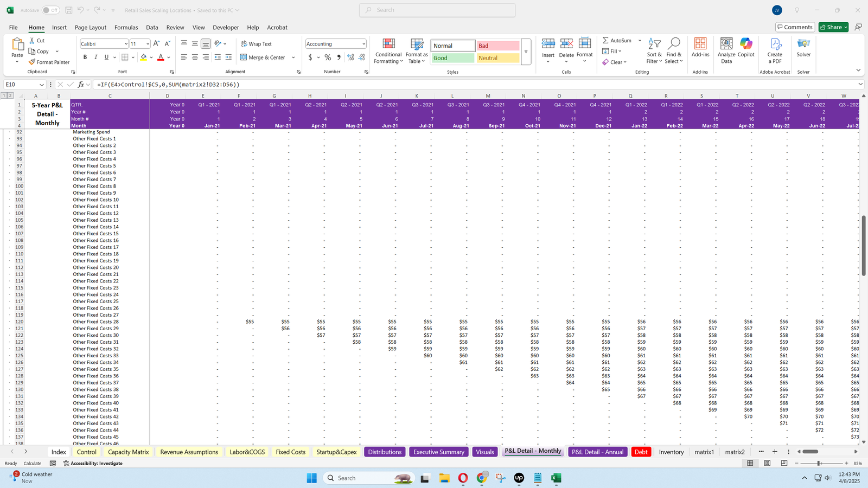Image resolution: width=868 pixels, height=488 pixels.
Task: Click the Insert Function fx icon
Action: pos(81,85)
